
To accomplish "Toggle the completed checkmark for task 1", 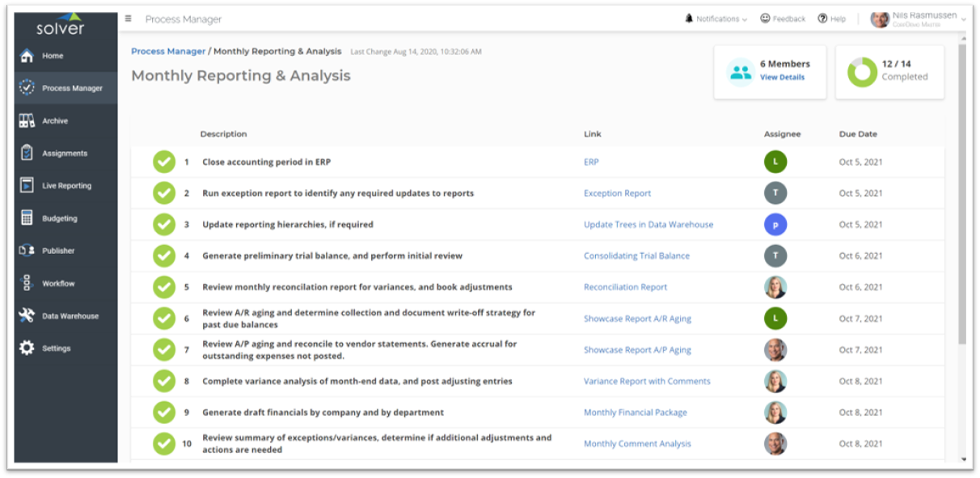I will tap(164, 162).
